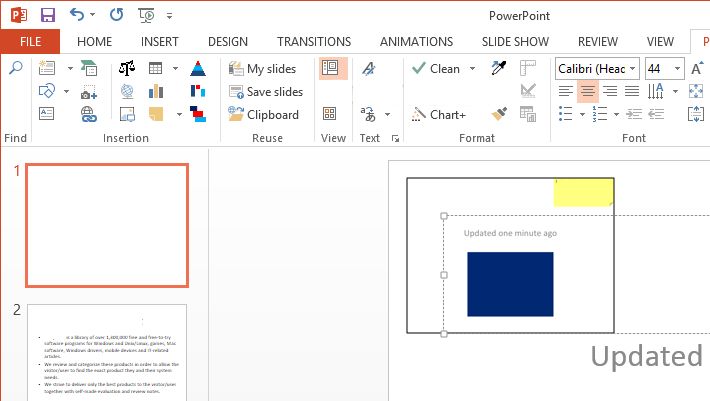This screenshot has width=710, height=401.
Task: Click the Clipboard button in Reuse
Action: (x=264, y=115)
